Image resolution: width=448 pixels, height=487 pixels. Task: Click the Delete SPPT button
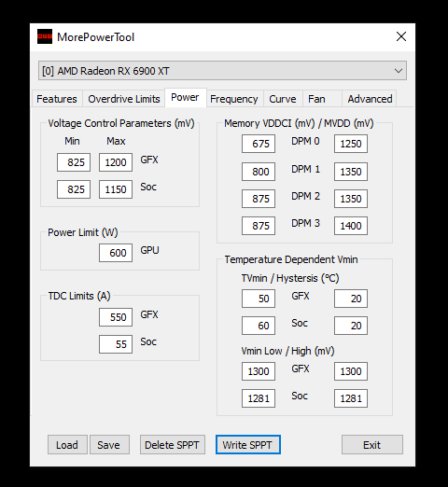tap(173, 445)
